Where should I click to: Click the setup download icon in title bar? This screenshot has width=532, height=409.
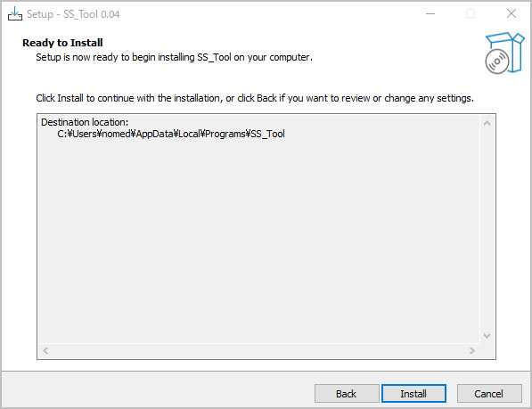pos(15,14)
